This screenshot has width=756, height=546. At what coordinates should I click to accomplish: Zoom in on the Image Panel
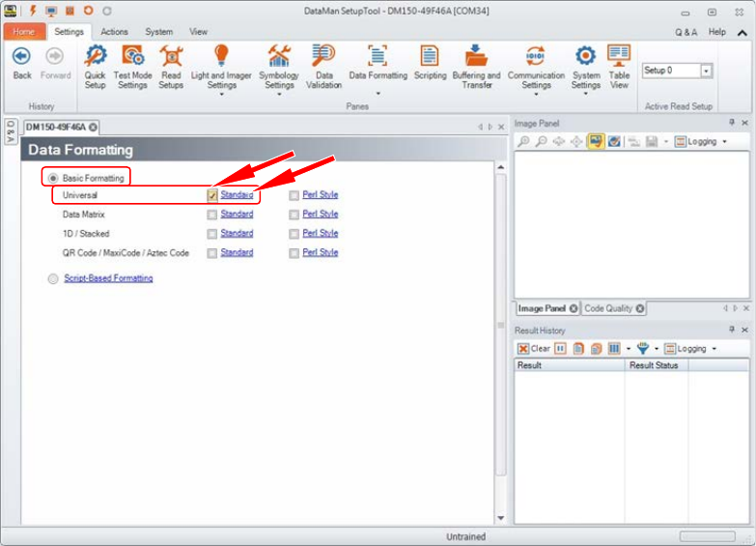coord(523,141)
